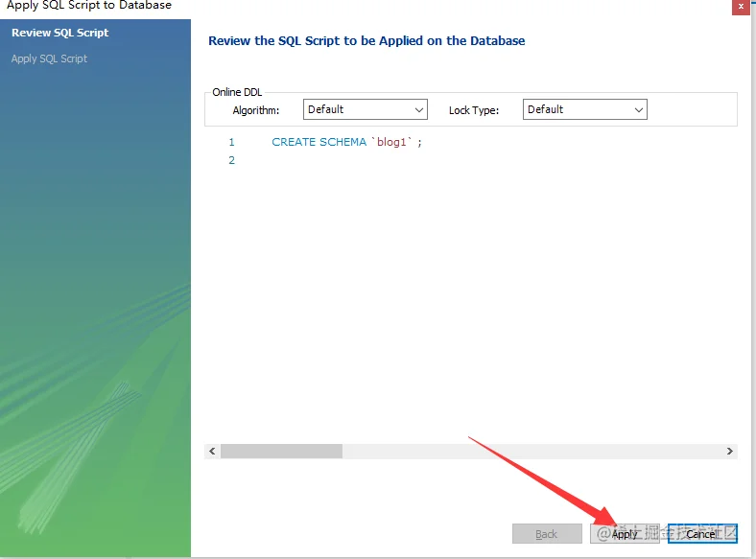This screenshot has width=756, height=559.
Task: Click the horizontal scrollbar thumb
Action: click(281, 451)
